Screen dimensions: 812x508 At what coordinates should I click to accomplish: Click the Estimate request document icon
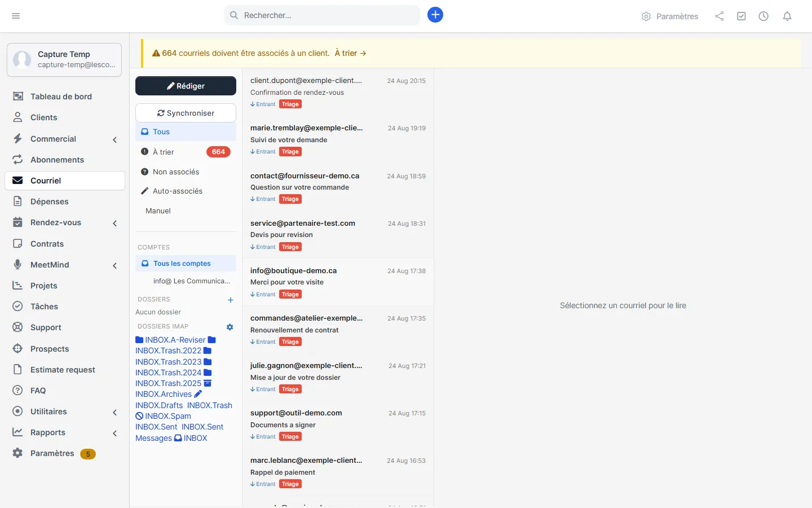point(17,370)
